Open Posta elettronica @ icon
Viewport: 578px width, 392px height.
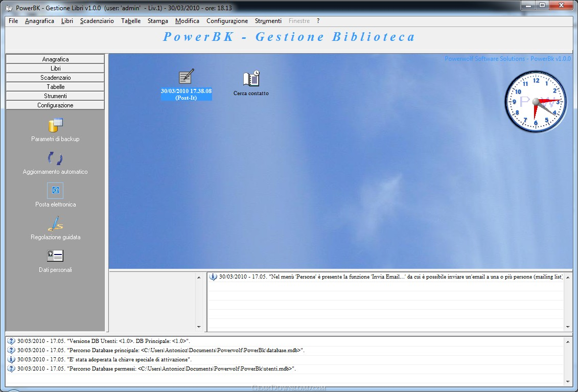(x=55, y=190)
